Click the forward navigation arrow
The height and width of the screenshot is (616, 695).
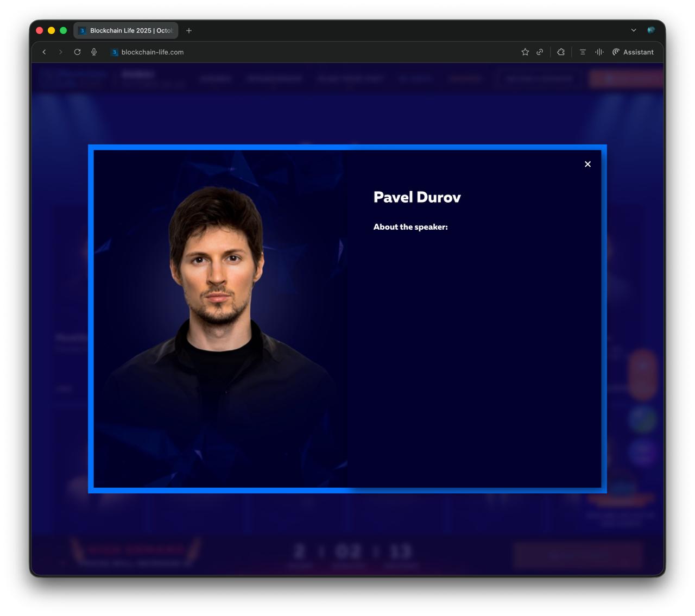pyautogui.click(x=60, y=52)
